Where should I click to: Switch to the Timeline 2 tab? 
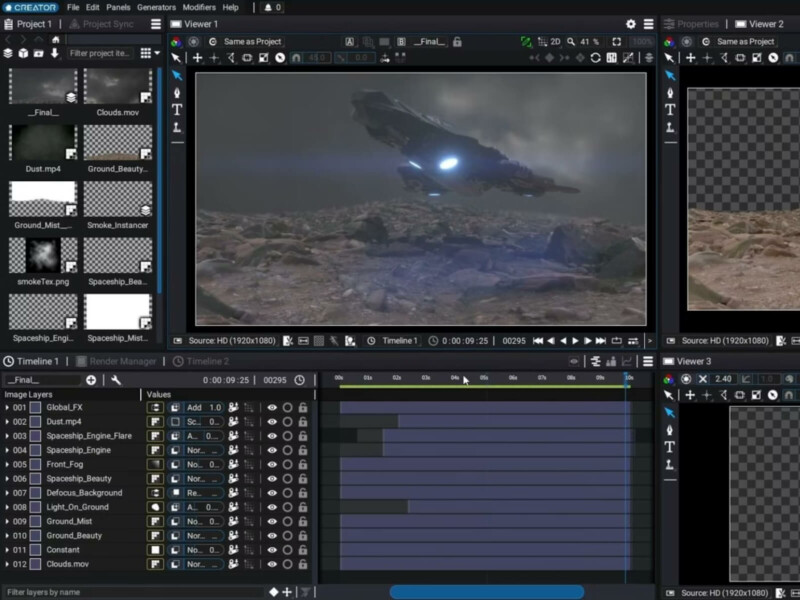201,361
